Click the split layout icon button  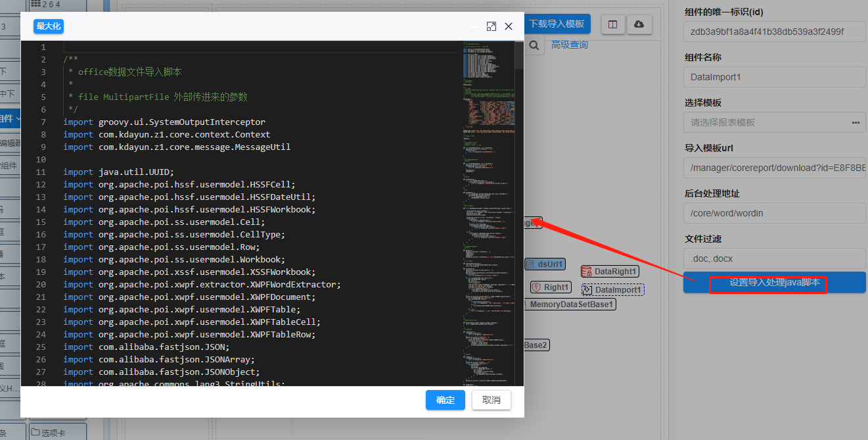click(x=612, y=24)
